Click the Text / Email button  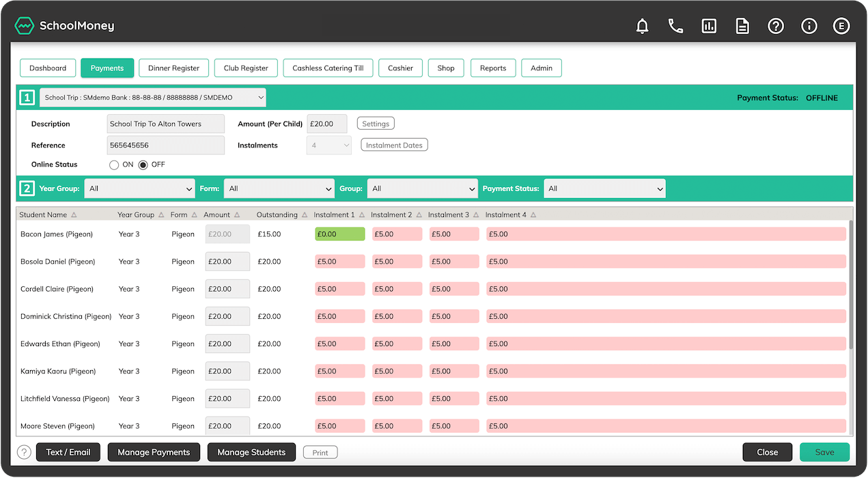click(68, 452)
